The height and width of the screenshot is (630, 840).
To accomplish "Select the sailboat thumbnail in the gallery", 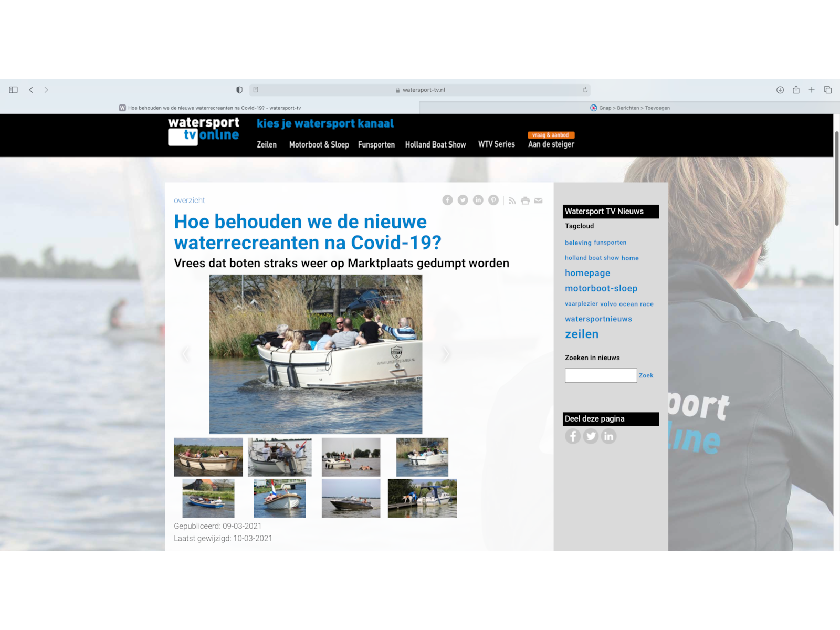I will click(x=280, y=457).
